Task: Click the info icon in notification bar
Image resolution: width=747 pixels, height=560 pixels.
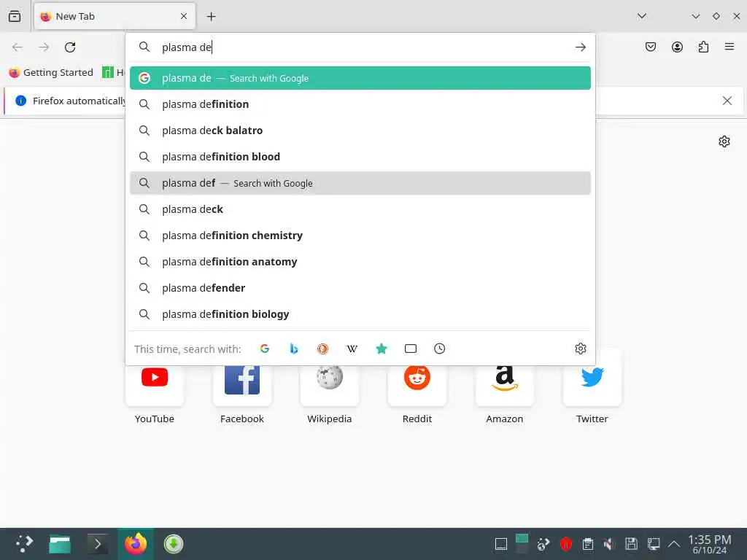Action: pos(21,101)
